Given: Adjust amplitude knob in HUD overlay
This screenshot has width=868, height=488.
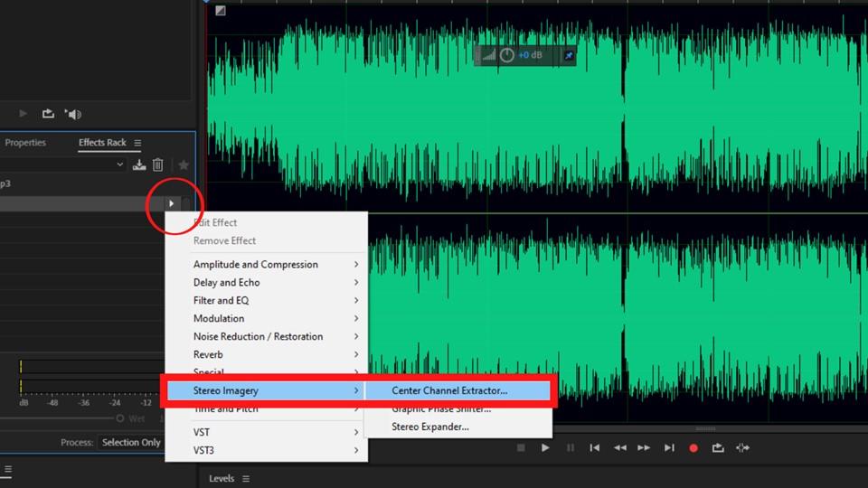Looking at the screenshot, I should click(506, 55).
